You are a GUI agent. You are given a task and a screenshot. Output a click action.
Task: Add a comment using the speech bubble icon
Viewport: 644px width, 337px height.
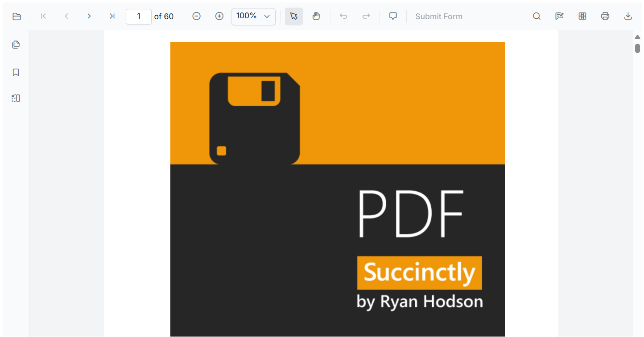[x=393, y=16]
